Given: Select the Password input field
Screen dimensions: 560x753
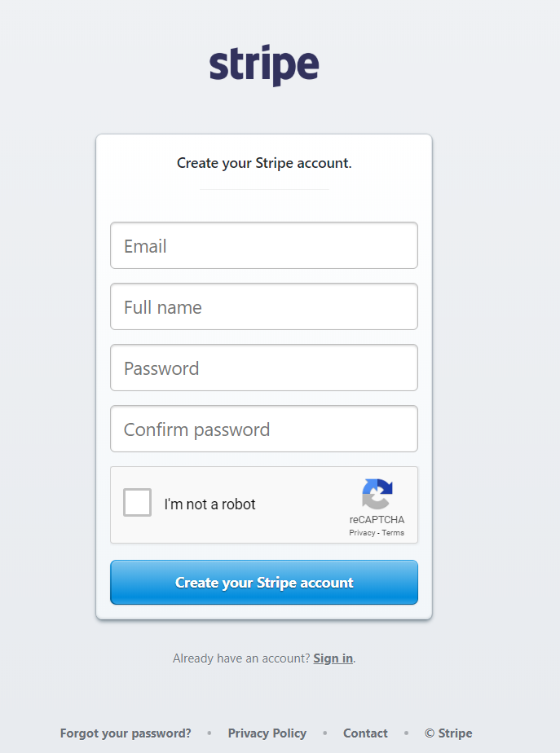Looking at the screenshot, I should (x=263, y=368).
